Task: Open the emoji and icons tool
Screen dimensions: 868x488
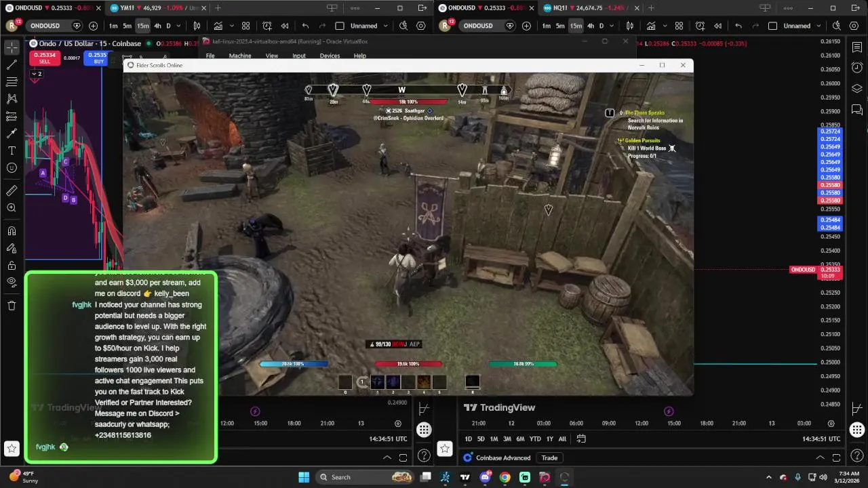Action: coord(12,167)
